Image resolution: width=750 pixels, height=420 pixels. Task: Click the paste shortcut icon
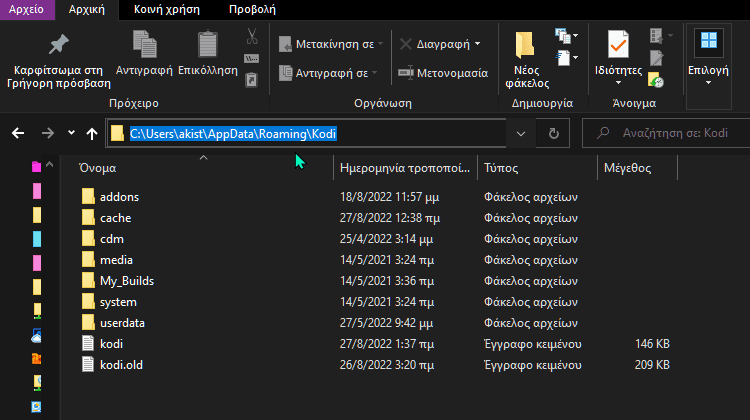251,79
